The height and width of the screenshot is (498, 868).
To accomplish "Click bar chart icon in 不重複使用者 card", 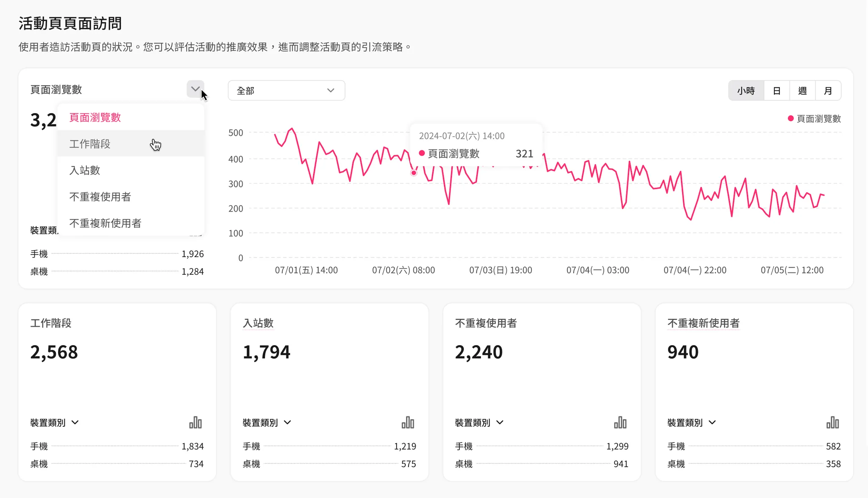I will coord(620,422).
